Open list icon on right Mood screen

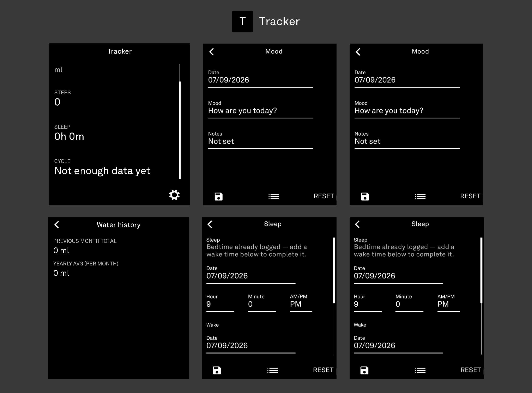point(420,196)
